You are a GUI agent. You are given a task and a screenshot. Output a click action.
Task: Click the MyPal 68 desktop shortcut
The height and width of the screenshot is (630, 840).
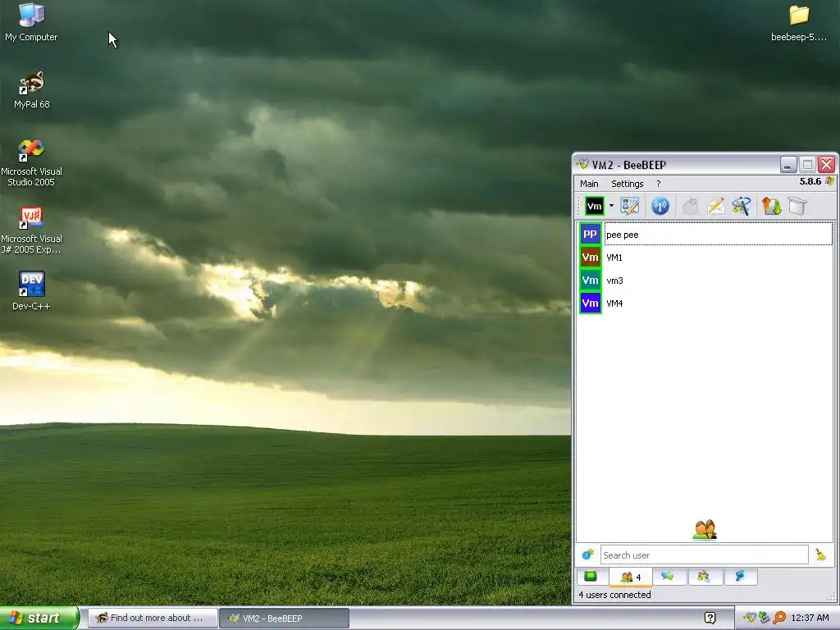(31, 90)
